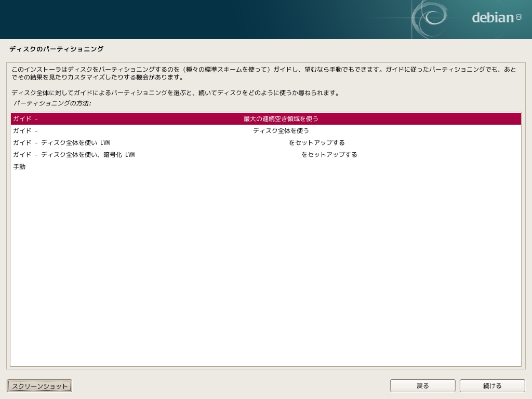Select ガイド - ディスク全体を使う option
Screen dimensions: 532x399
(265, 130)
